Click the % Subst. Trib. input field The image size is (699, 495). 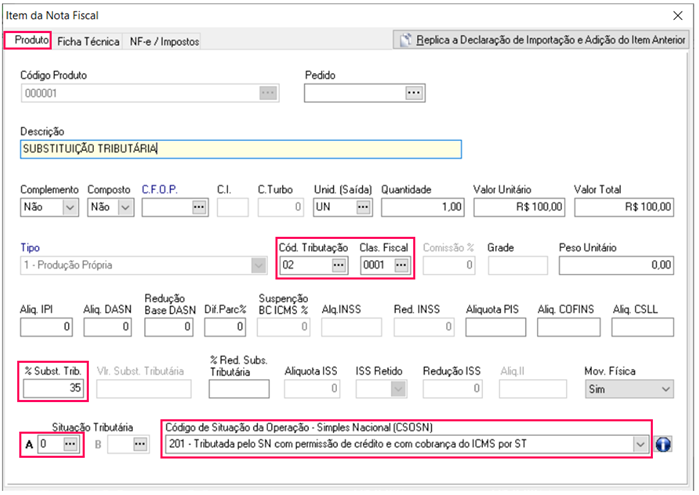[x=52, y=387]
